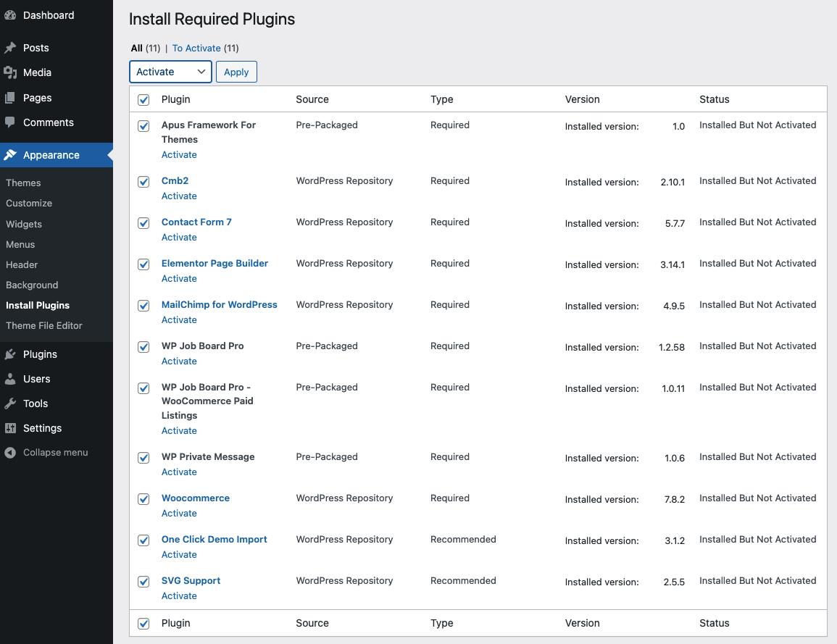837x644 pixels.
Task: Filter the list by To Activate
Action: coord(196,48)
